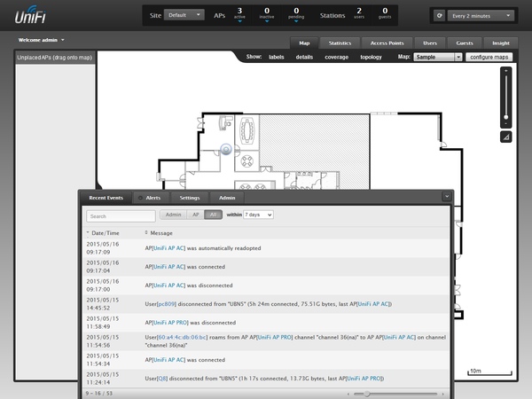Open the Site Default dropdown
Image resolution: width=532 pixels, height=399 pixels.
(x=184, y=15)
